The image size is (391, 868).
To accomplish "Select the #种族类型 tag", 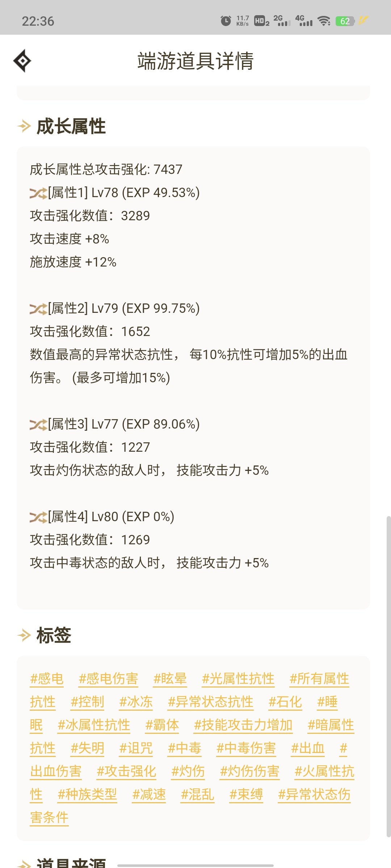I will (x=87, y=795).
